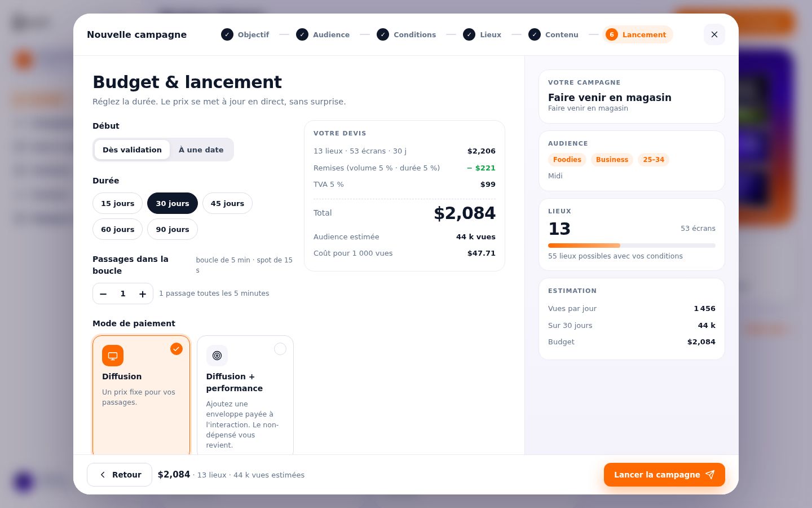Click the 53 écrans label in Lieux card
This screenshot has width=812, height=508.
698,229
